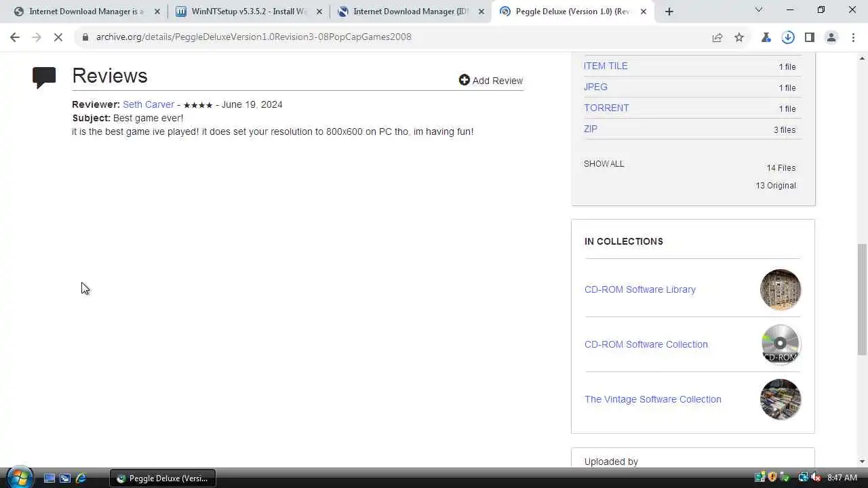Click the 8:47 AM taskbar clock

pyautogui.click(x=842, y=478)
